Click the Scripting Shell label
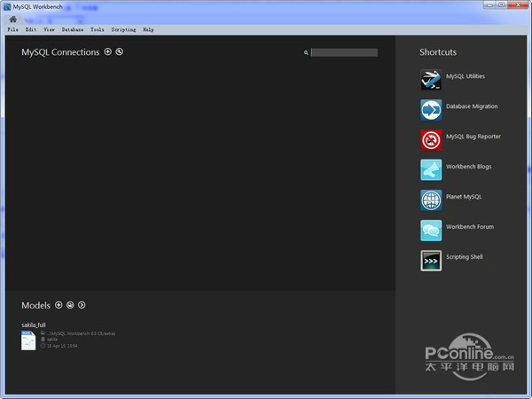The height and width of the screenshot is (399, 532). [x=464, y=257]
